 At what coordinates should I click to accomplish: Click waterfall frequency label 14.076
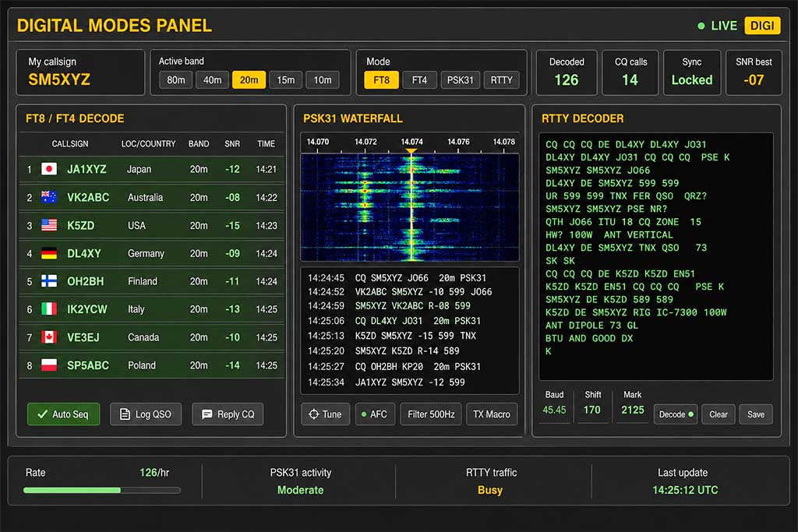(458, 142)
